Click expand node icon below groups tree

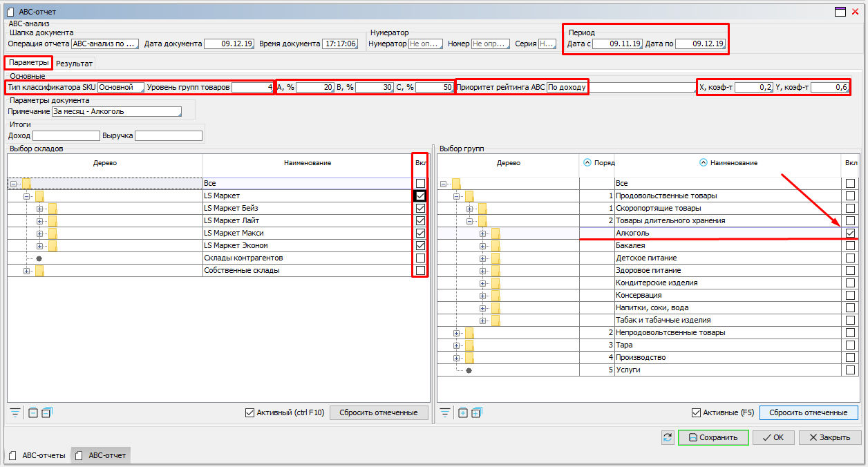click(x=463, y=413)
